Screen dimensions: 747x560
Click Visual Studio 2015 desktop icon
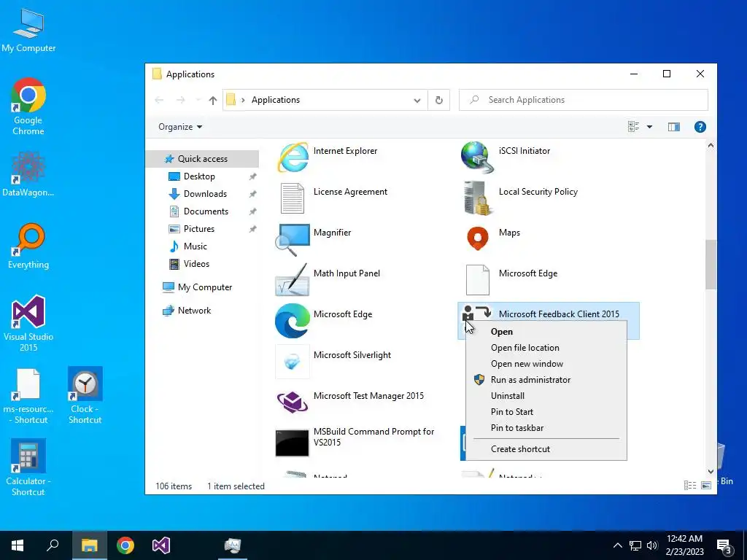(28, 323)
